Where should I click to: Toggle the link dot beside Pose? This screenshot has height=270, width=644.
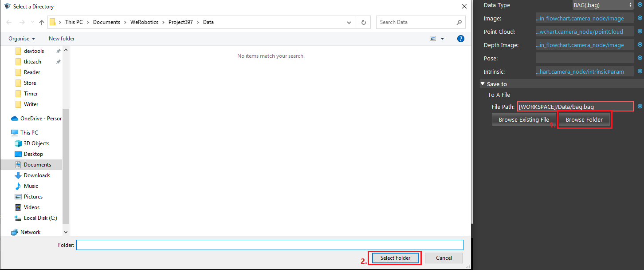click(640, 58)
